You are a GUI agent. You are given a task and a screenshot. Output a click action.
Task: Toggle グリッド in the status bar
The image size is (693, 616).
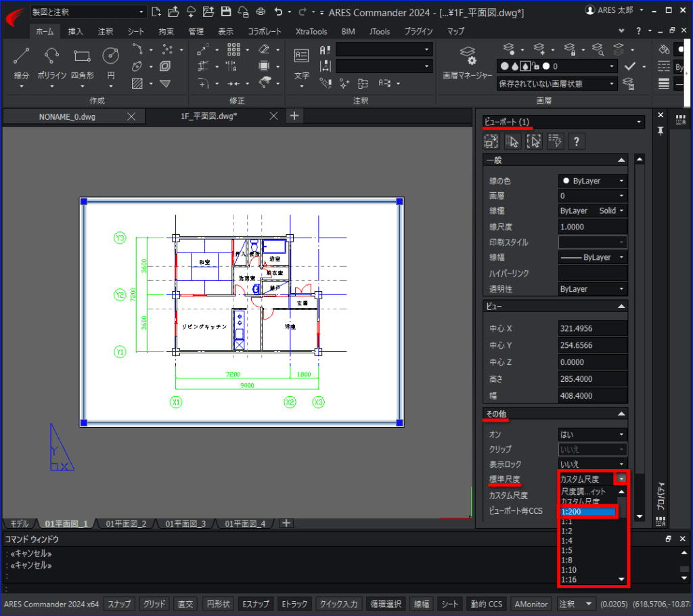coord(154,604)
